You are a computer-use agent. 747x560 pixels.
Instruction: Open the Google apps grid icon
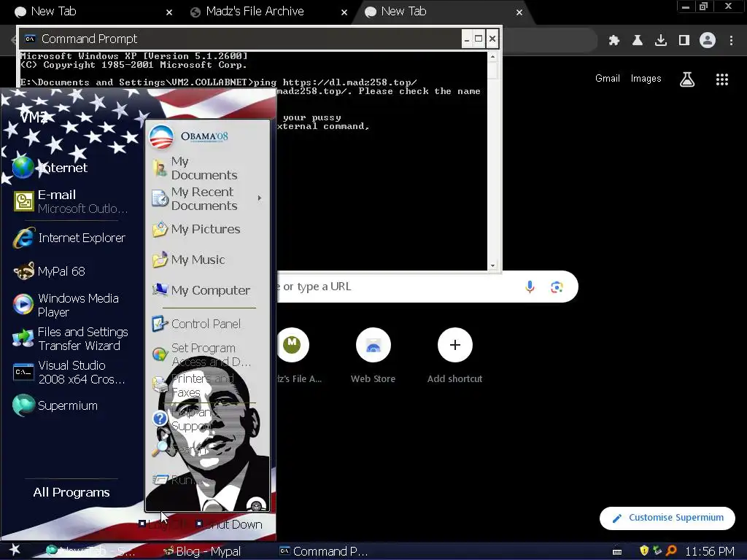722,79
